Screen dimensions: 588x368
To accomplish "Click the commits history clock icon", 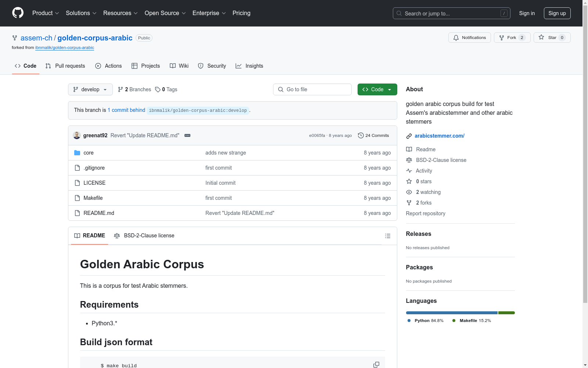I will pyautogui.click(x=361, y=135).
